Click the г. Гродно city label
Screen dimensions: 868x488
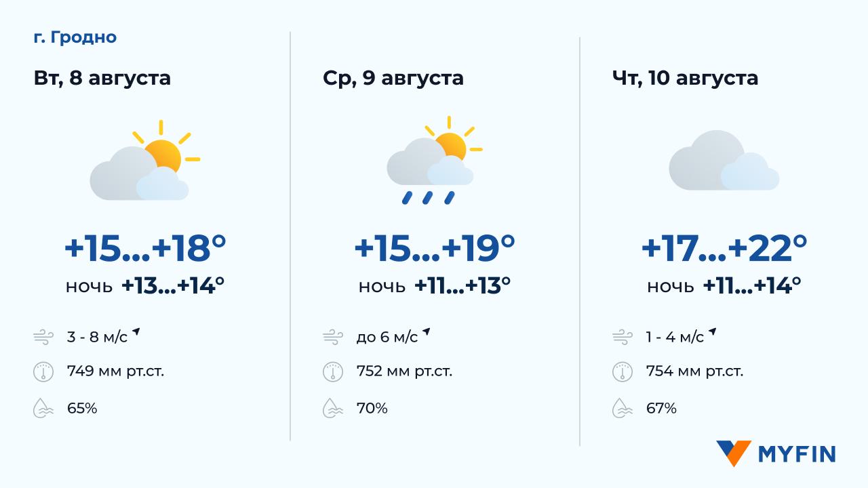click(x=75, y=37)
